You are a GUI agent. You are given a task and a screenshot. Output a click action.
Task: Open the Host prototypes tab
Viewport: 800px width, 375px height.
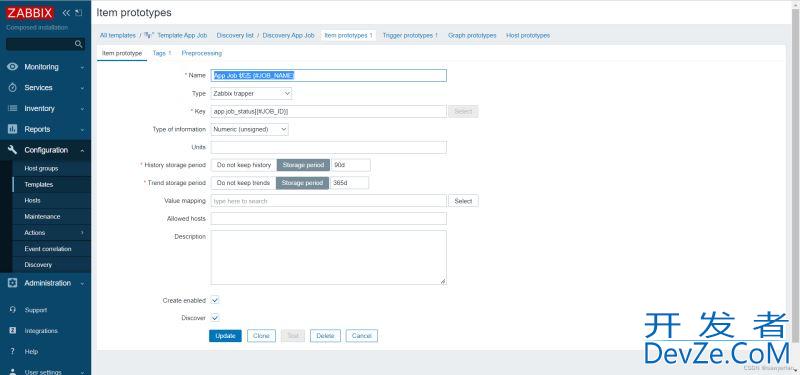pos(528,35)
